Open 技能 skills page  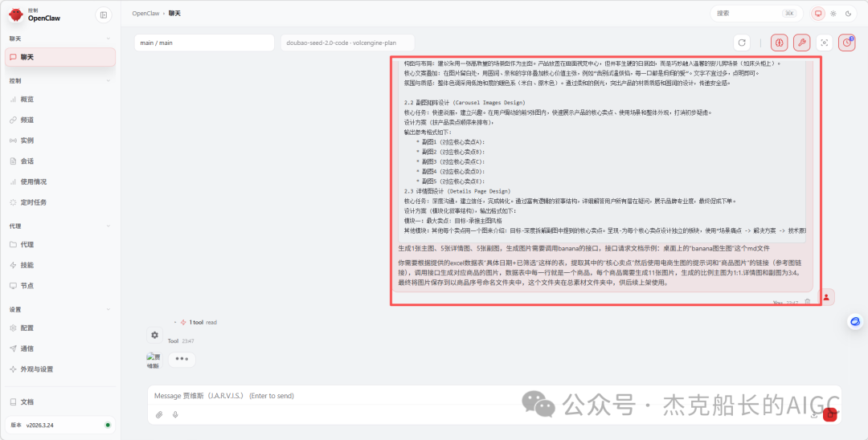coord(60,265)
